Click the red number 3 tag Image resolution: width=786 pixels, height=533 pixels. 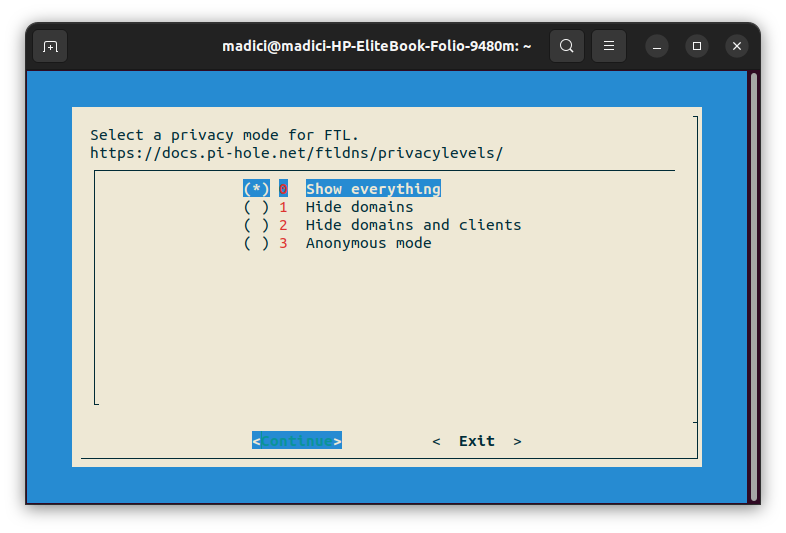coord(283,243)
